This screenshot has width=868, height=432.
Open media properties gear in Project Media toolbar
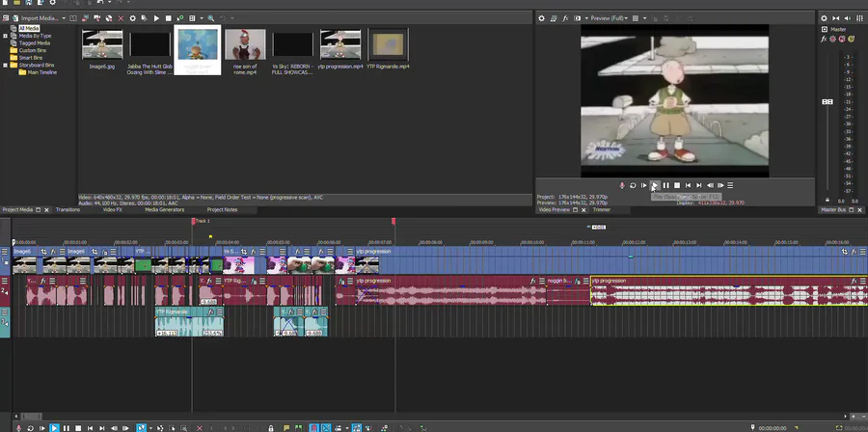click(133, 18)
